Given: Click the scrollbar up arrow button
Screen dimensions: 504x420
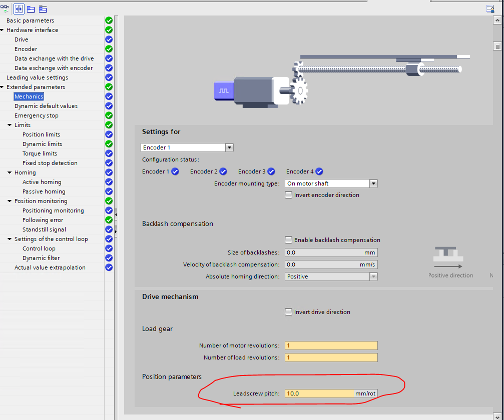Looking at the screenshot, I should [497, 20].
